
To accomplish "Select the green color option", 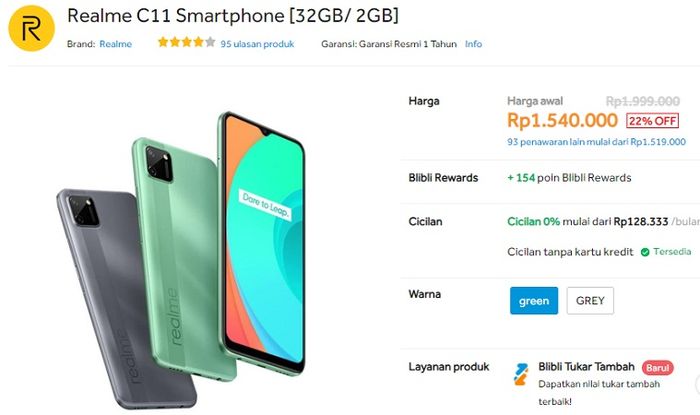I will [x=534, y=301].
